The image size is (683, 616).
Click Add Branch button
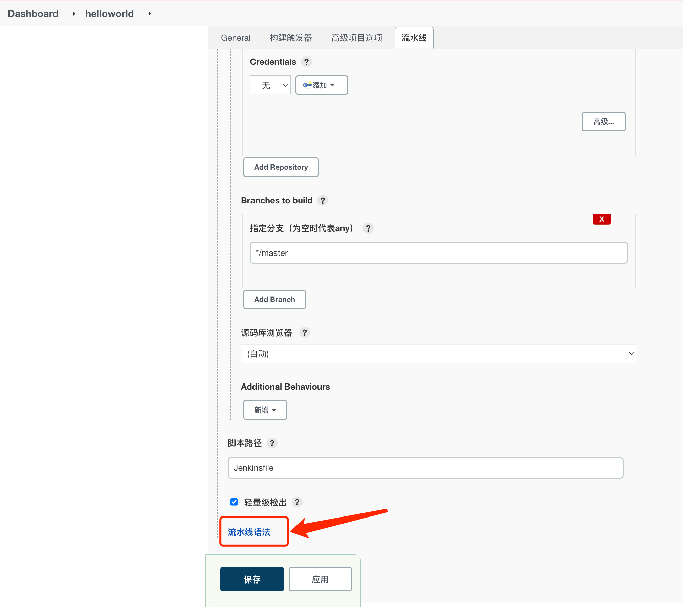[274, 300]
